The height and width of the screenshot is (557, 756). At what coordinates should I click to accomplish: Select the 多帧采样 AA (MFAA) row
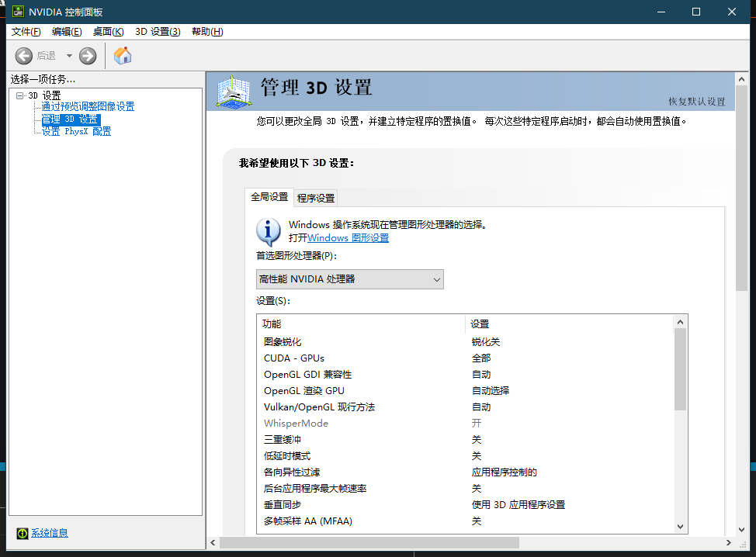[465, 521]
